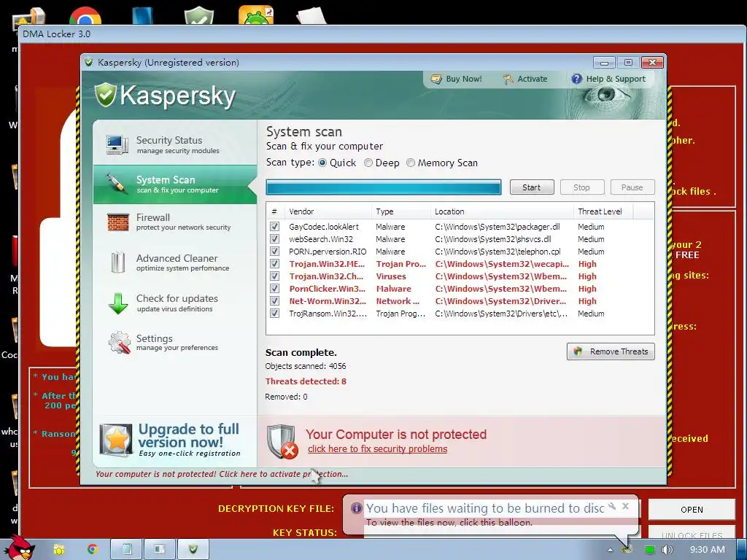Click the burn to disc notification balloon
The width and height of the screenshot is (747, 560).
pyautogui.click(x=491, y=514)
